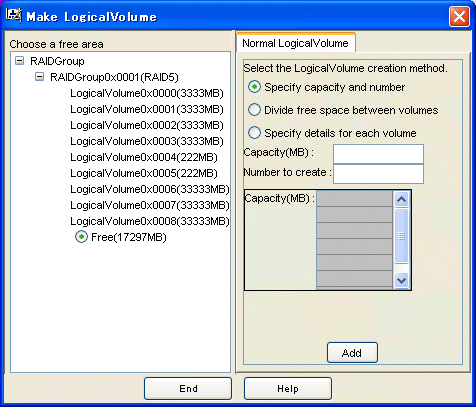Viewport: 476px width, 407px height.
Task: Click the End button
Action: tap(188, 388)
